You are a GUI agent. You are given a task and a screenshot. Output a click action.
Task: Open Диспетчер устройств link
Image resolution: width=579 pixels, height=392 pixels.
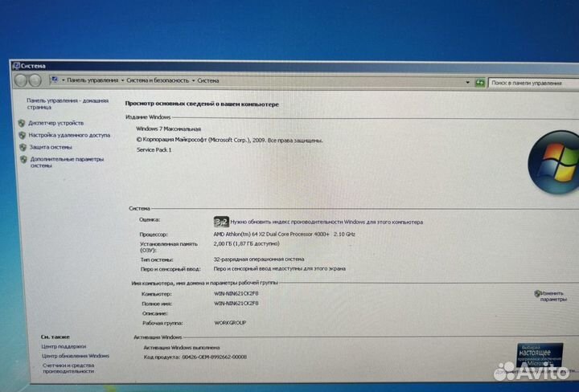tap(56, 123)
